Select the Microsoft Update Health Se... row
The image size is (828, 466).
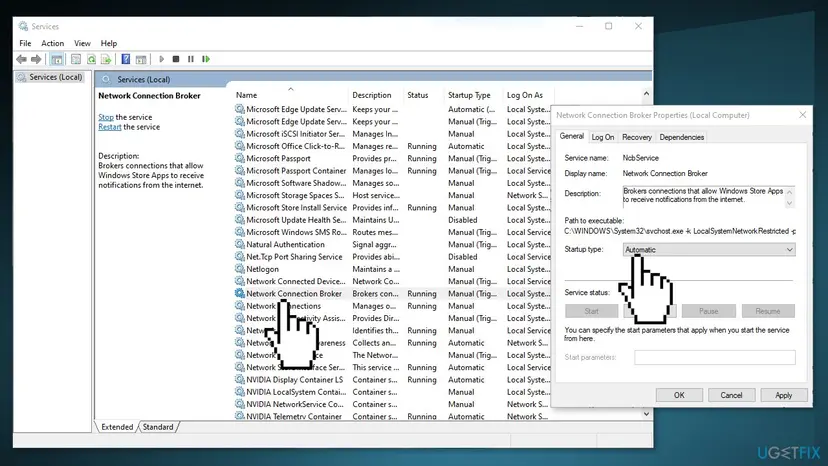(392, 220)
